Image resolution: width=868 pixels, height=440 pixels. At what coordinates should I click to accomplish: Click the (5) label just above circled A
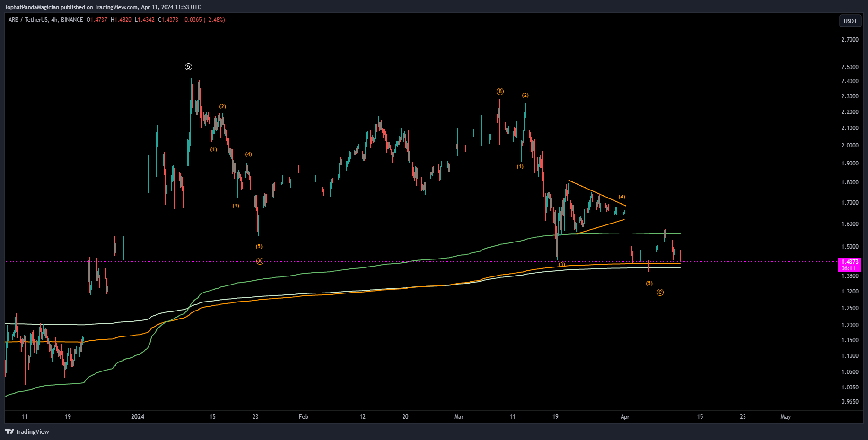tap(259, 246)
